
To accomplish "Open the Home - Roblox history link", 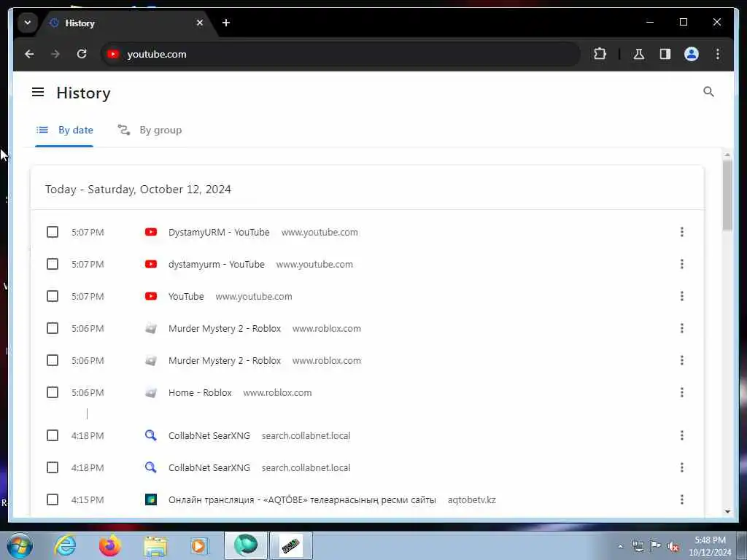I will 200,392.
